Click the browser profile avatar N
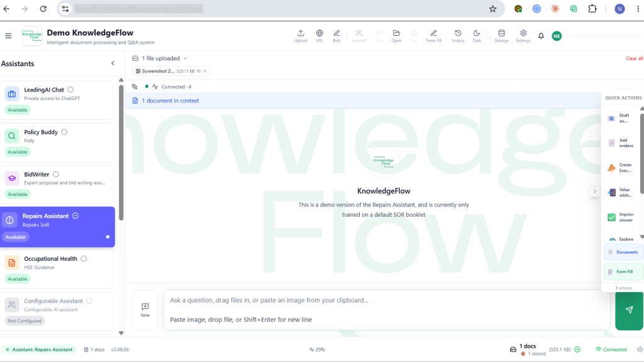644x362 pixels. point(619,9)
